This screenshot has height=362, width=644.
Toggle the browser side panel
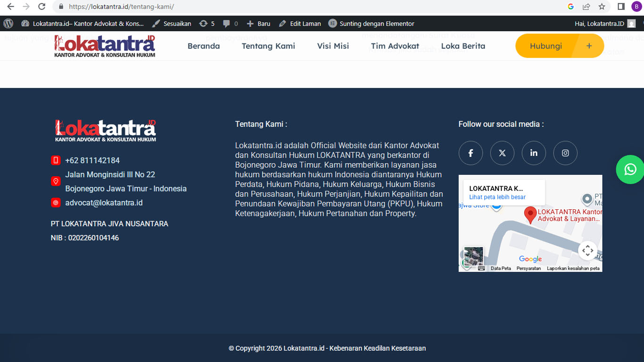pos(621,7)
